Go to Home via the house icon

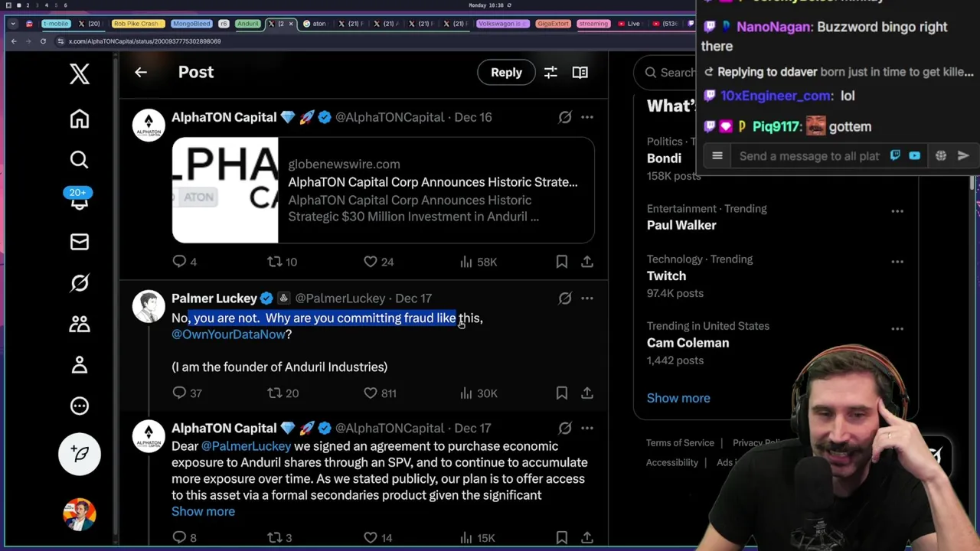[x=80, y=119]
